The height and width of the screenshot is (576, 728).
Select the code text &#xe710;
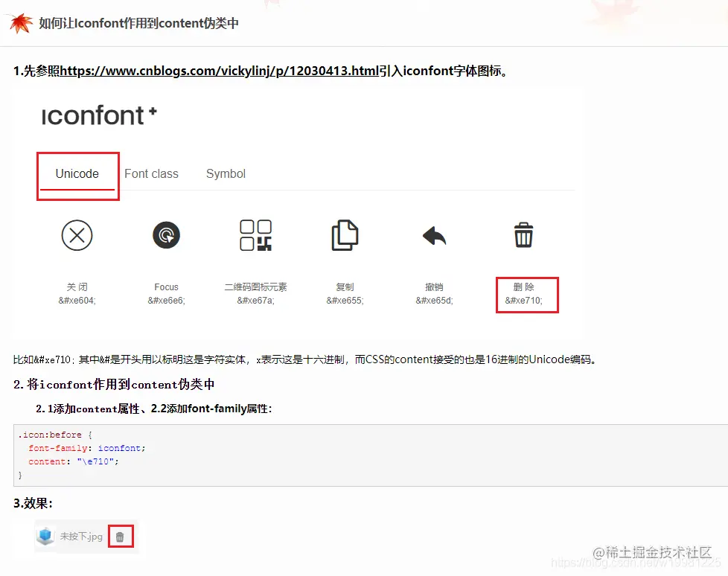pyautogui.click(x=524, y=301)
